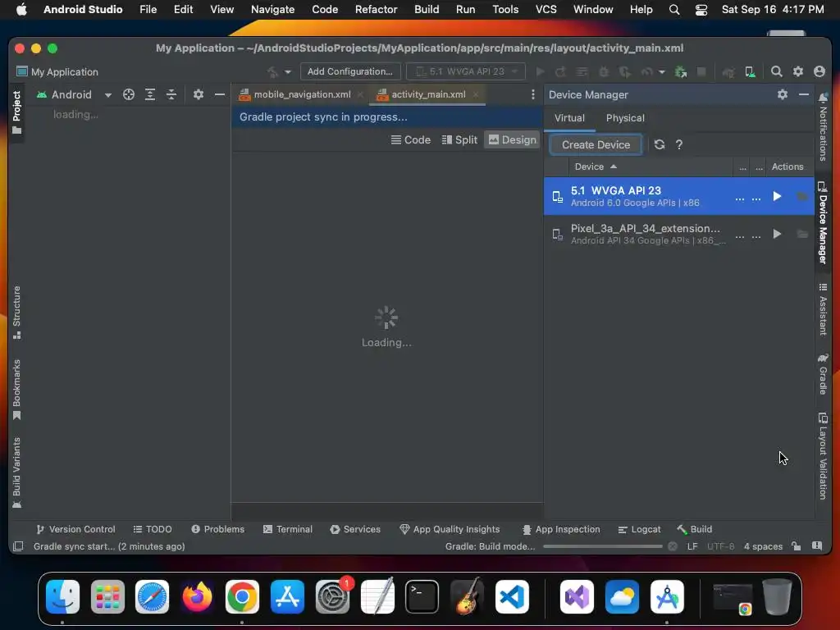Switch editor to Design view
840x630 pixels.
(512, 139)
